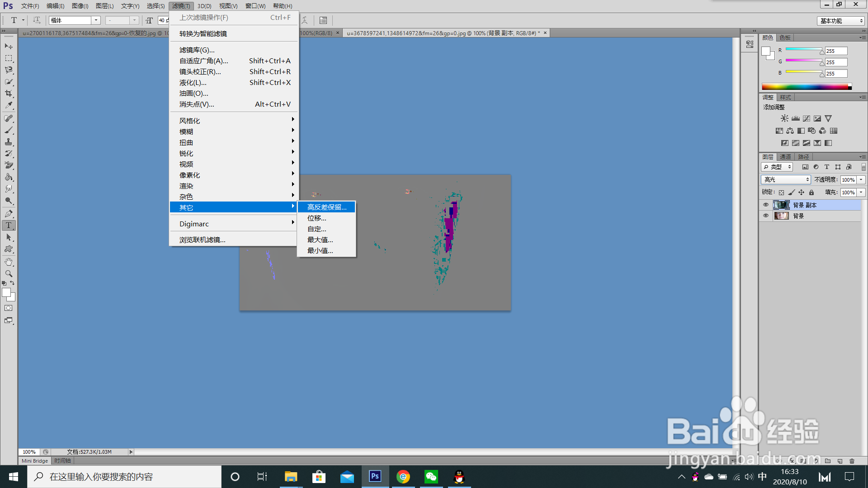Toggle visibility of 背景 layer

tap(766, 216)
